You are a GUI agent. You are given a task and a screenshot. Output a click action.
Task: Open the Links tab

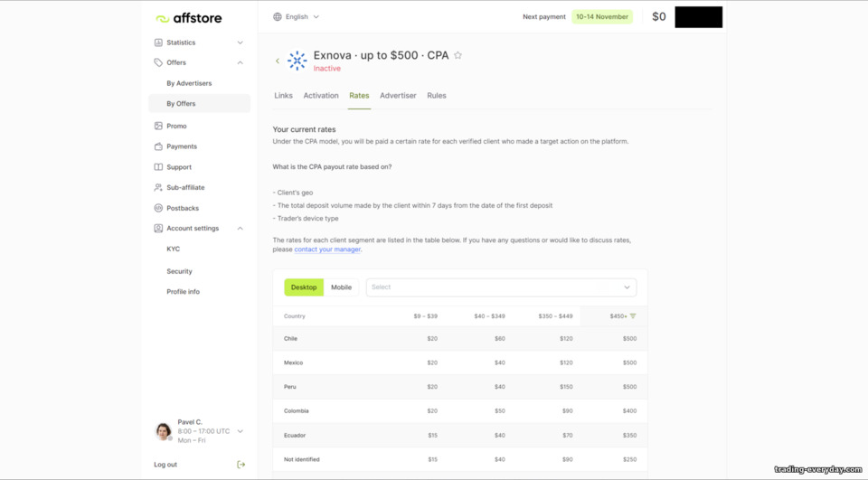coord(283,96)
